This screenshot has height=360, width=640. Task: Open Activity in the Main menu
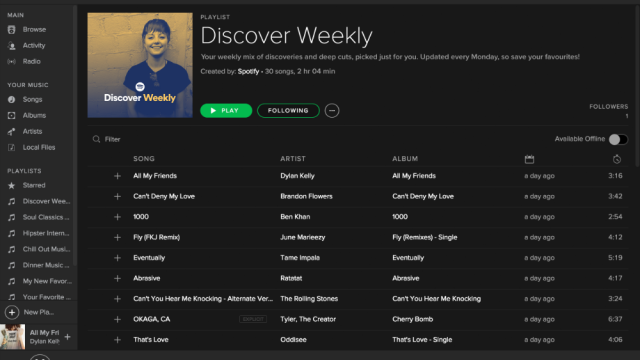[34, 45]
